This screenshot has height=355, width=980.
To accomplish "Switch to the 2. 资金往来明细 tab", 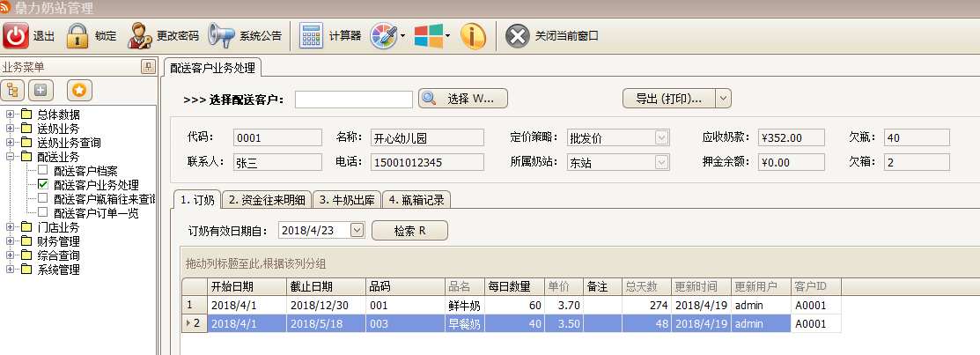I will pos(267,200).
